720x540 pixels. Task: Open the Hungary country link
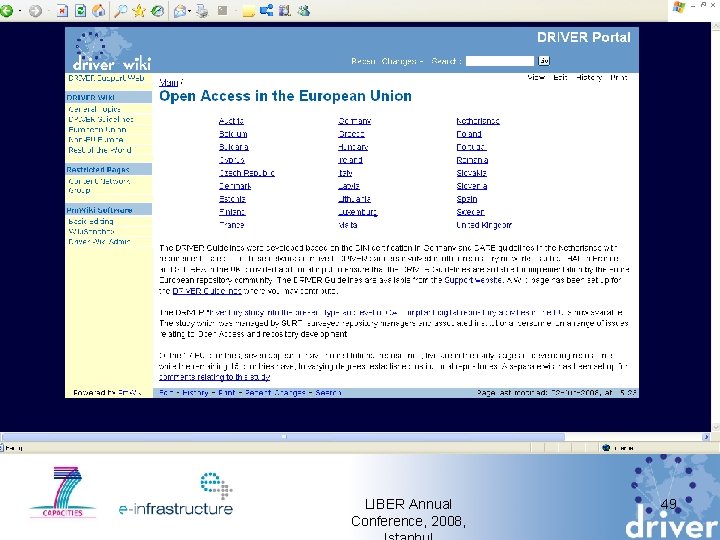pyautogui.click(x=353, y=147)
